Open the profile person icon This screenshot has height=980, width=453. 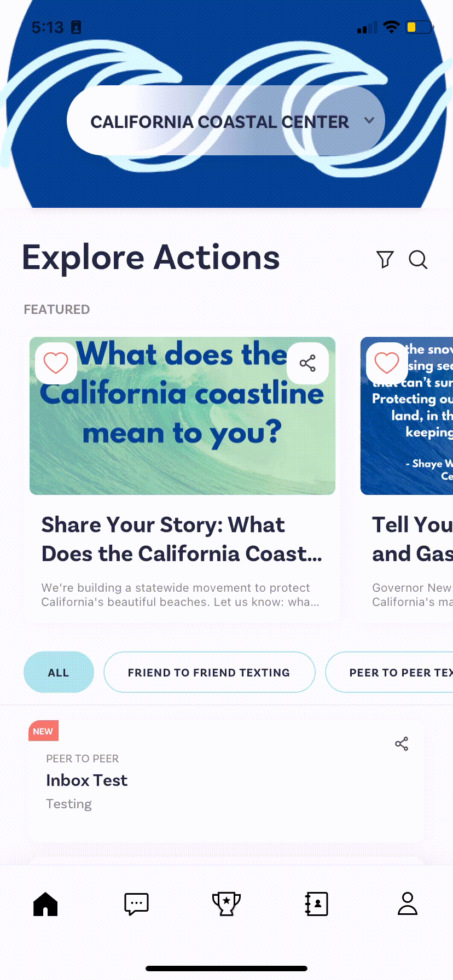tap(407, 903)
